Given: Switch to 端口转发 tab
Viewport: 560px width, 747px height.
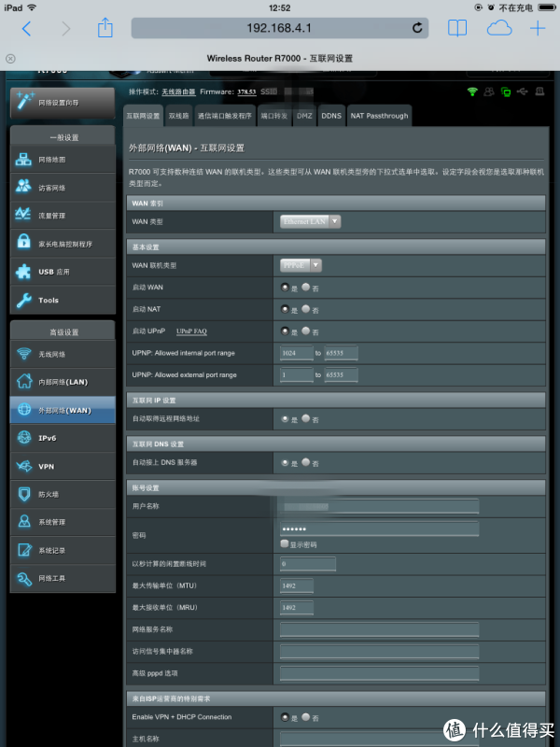Looking at the screenshot, I should tap(273, 116).
